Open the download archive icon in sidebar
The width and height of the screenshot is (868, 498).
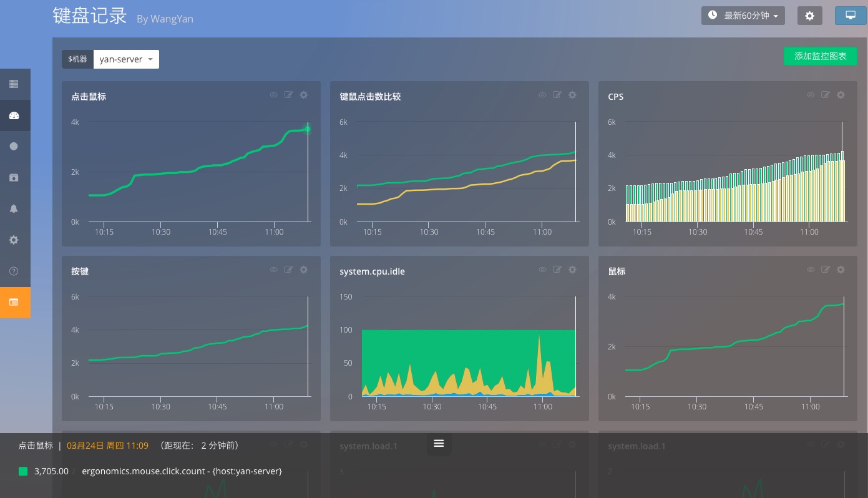14,177
